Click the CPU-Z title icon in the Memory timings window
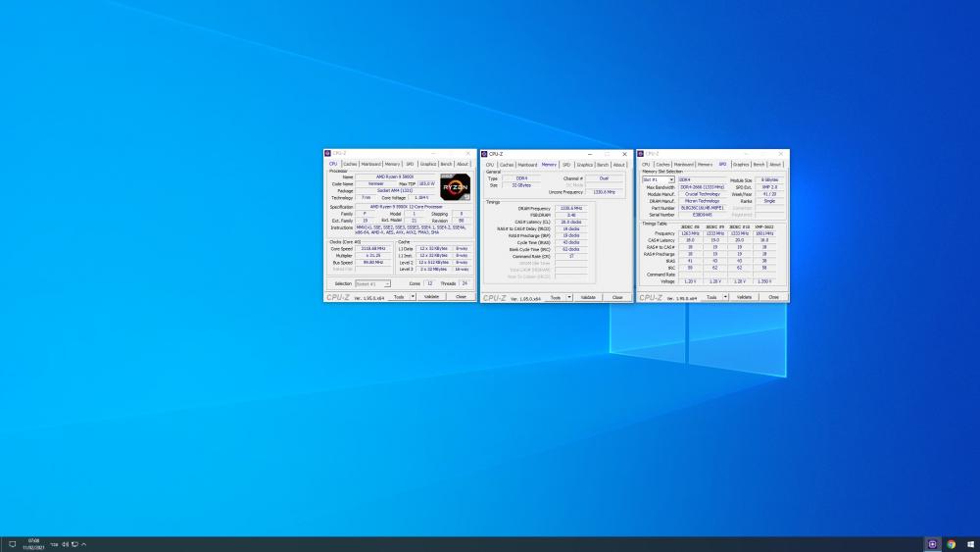980x552 pixels. (484, 154)
